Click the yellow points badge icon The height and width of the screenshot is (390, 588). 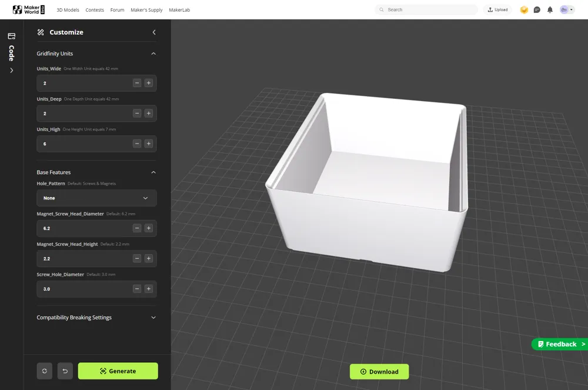click(524, 10)
